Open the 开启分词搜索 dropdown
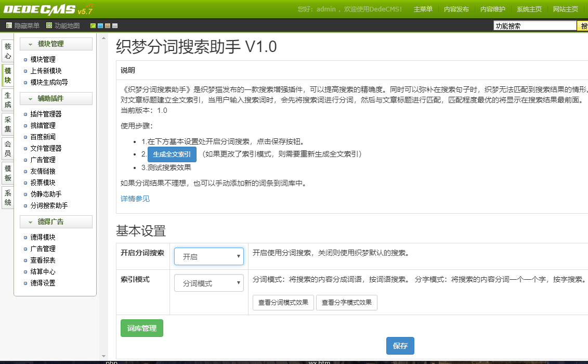588x364 pixels. [209, 257]
